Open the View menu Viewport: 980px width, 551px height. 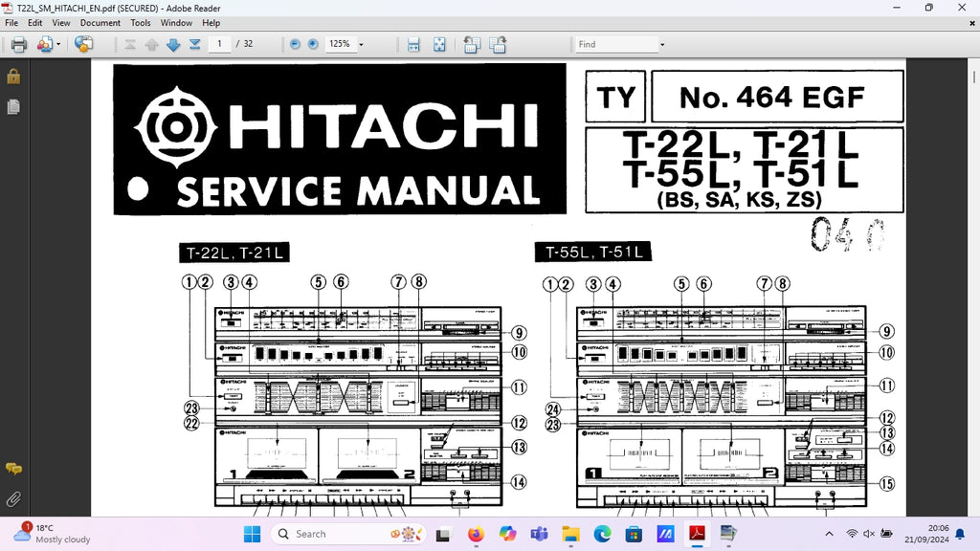(61, 22)
